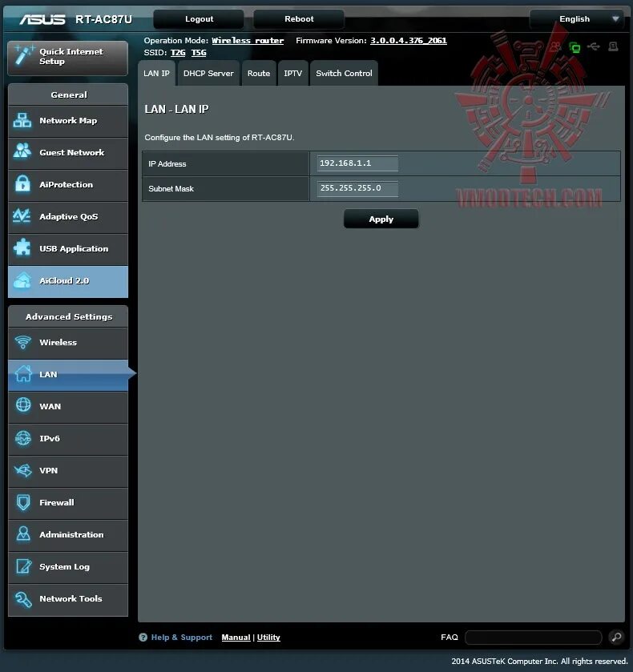633x672 pixels.
Task: Click the VPN arrows icon
Action: coord(23,470)
